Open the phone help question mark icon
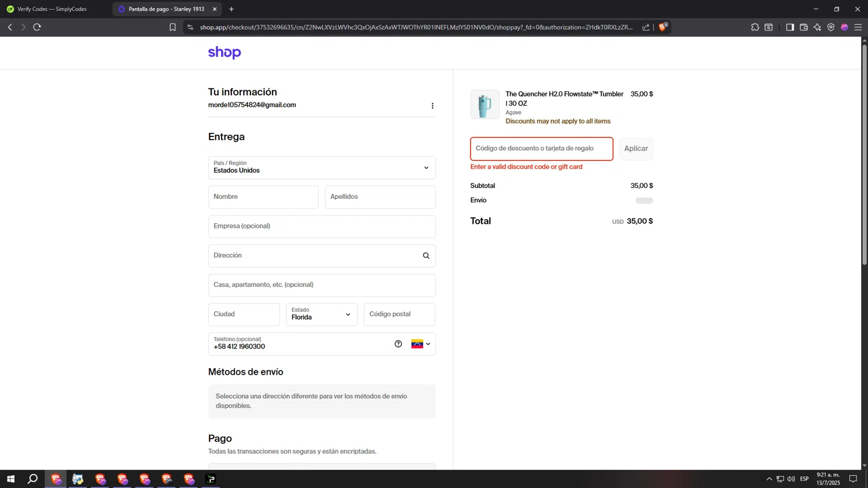 click(x=398, y=344)
